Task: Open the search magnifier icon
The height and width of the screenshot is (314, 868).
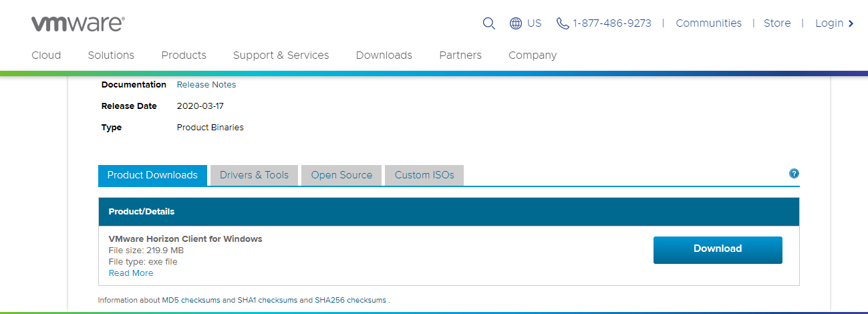Action: pyautogui.click(x=488, y=23)
